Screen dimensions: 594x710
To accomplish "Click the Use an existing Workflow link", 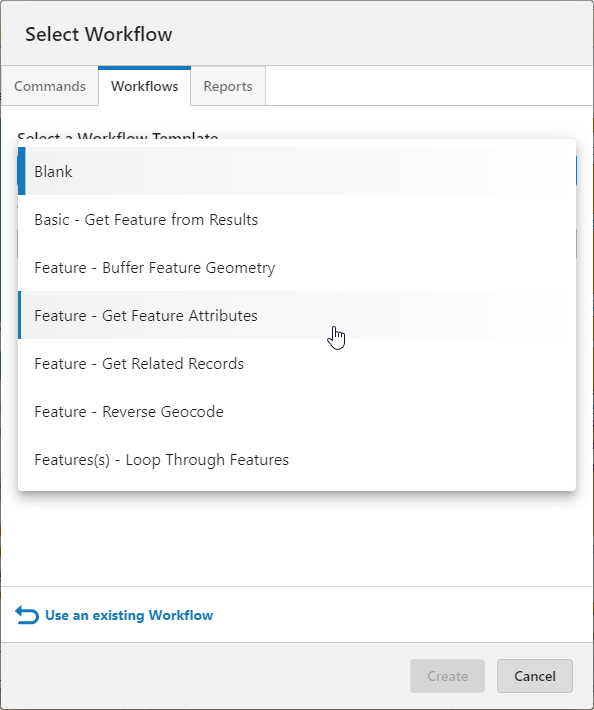I will coord(129,615).
